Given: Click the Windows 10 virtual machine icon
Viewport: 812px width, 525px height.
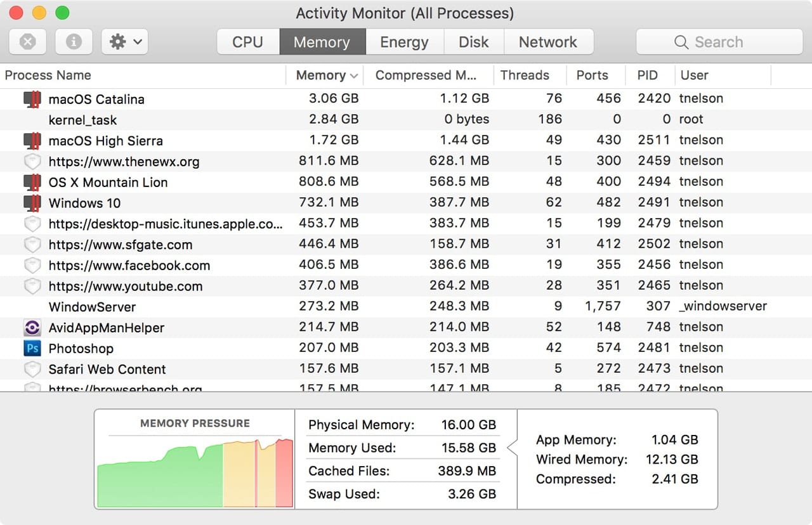Looking at the screenshot, I should coord(34,203).
